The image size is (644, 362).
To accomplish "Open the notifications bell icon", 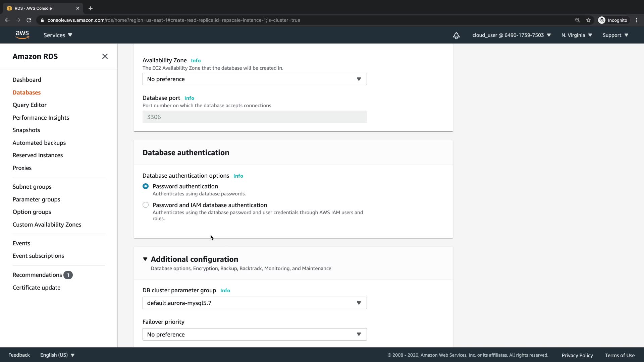I will 456,36.
